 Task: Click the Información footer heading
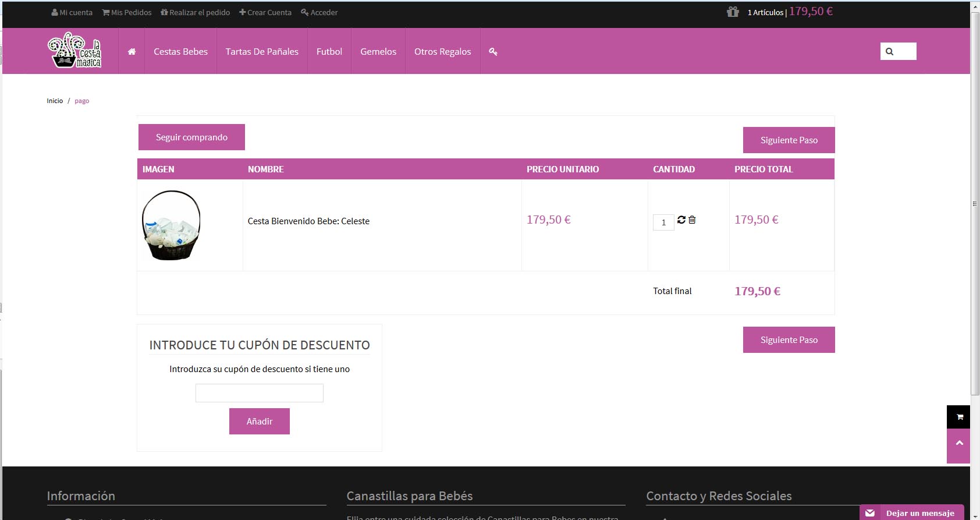pos(81,496)
